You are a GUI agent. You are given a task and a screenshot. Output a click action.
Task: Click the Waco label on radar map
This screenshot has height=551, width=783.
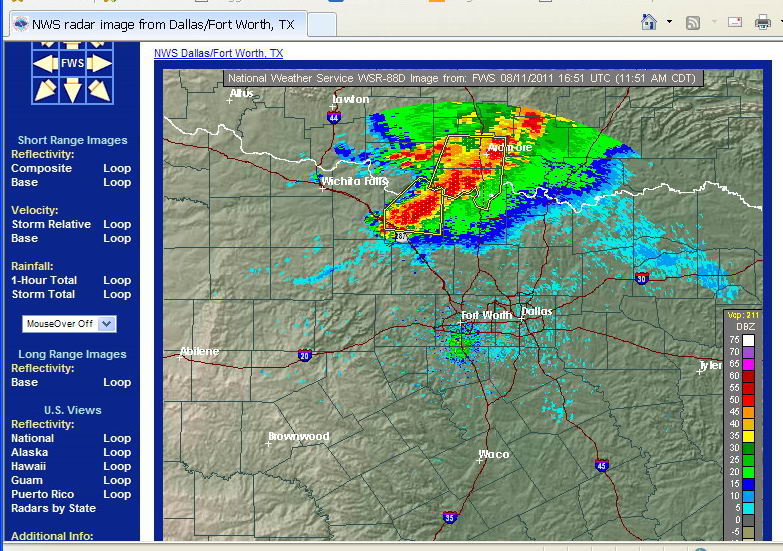[494, 454]
